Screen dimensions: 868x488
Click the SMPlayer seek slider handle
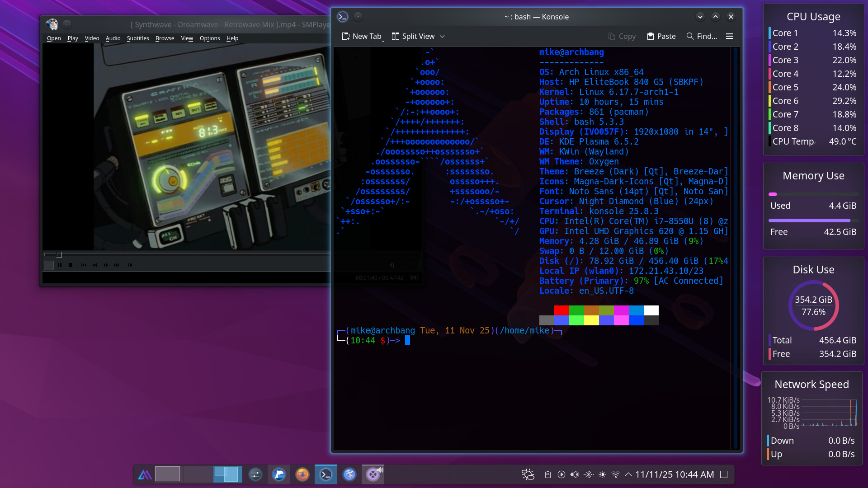click(x=59, y=255)
